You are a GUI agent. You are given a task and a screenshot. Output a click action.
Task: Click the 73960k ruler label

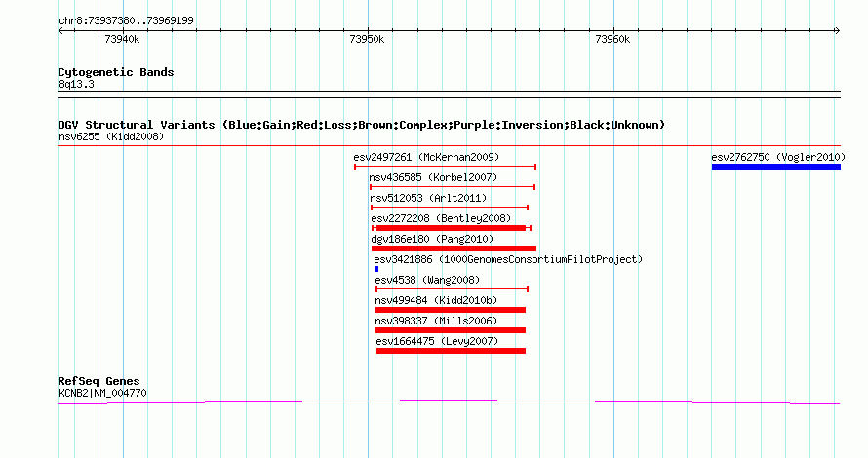pyautogui.click(x=612, y=39)
